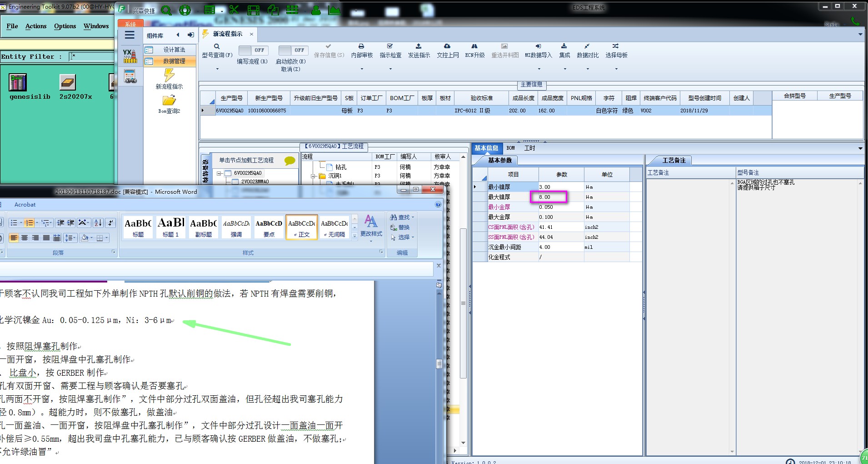Click the ECN升级 icon

(474, 46)
